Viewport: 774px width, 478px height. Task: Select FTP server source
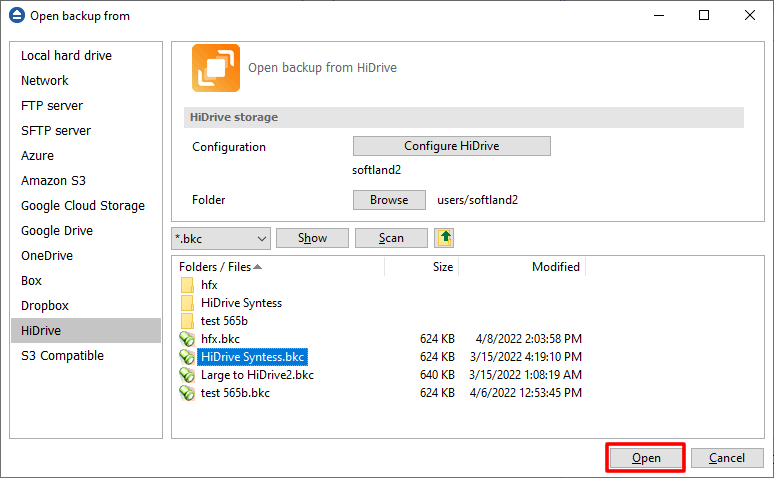point(86,106)
